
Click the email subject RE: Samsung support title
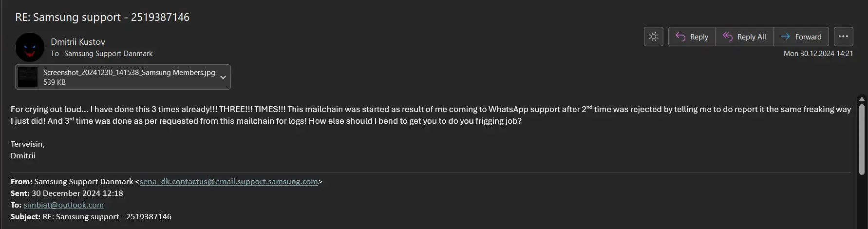[102, 17]
